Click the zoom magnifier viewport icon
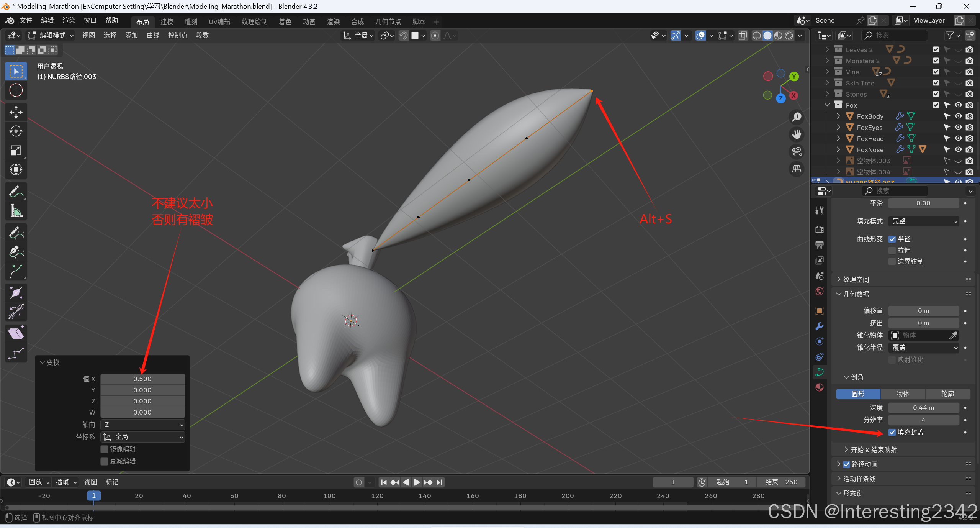Image resolution: width=980 pixels, height=528 pixels. (797, 117)
